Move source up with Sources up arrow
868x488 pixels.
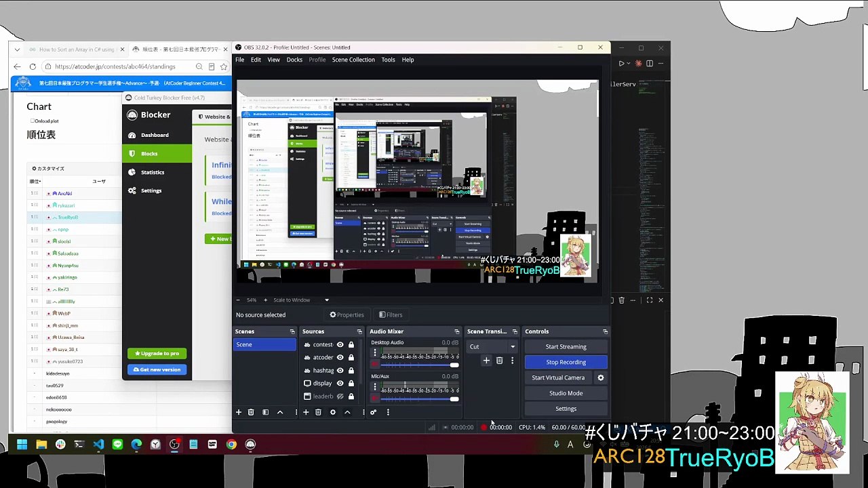pyautogui.click(x=347, y=412)
